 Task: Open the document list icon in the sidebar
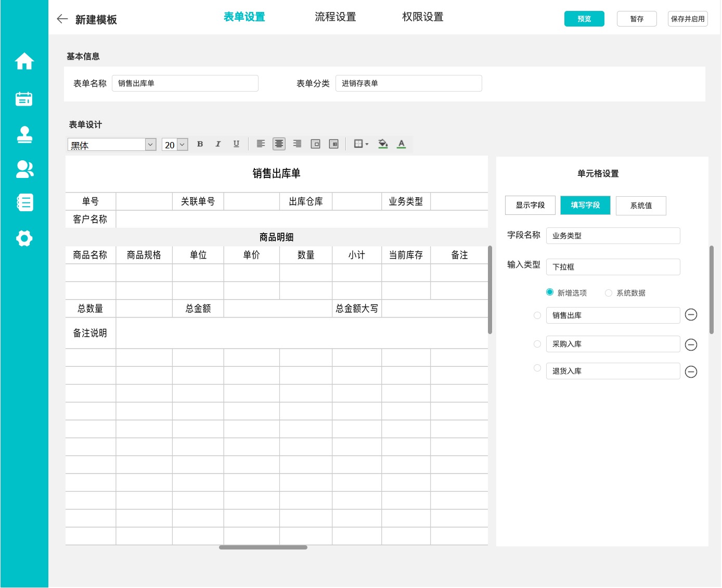pos(24,202)
